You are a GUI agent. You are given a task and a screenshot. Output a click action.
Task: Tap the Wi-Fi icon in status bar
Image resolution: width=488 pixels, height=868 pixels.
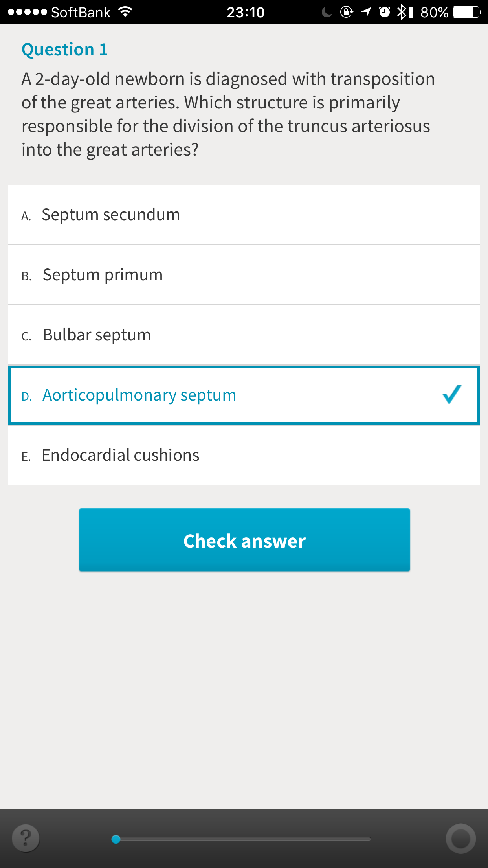pos(125,12)
